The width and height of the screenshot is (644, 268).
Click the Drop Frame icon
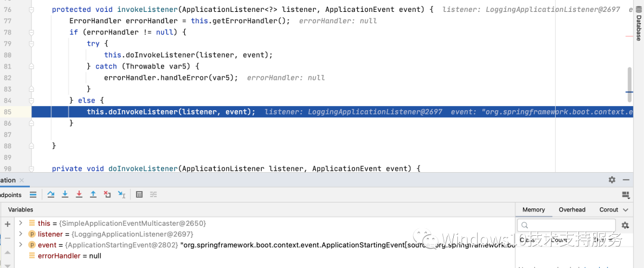pos(107,195)
